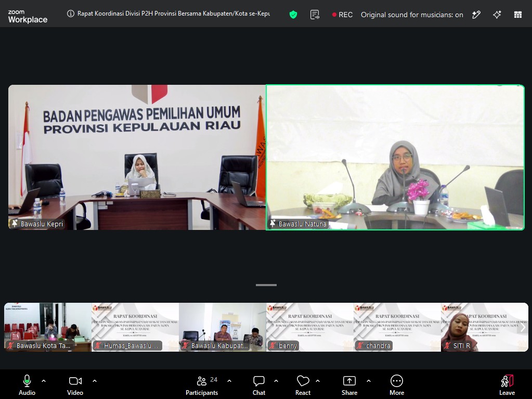The height and width of the screenshot is (399, 532).
Task: Select chandra's participant thumbnail
Action: [397, 327]
